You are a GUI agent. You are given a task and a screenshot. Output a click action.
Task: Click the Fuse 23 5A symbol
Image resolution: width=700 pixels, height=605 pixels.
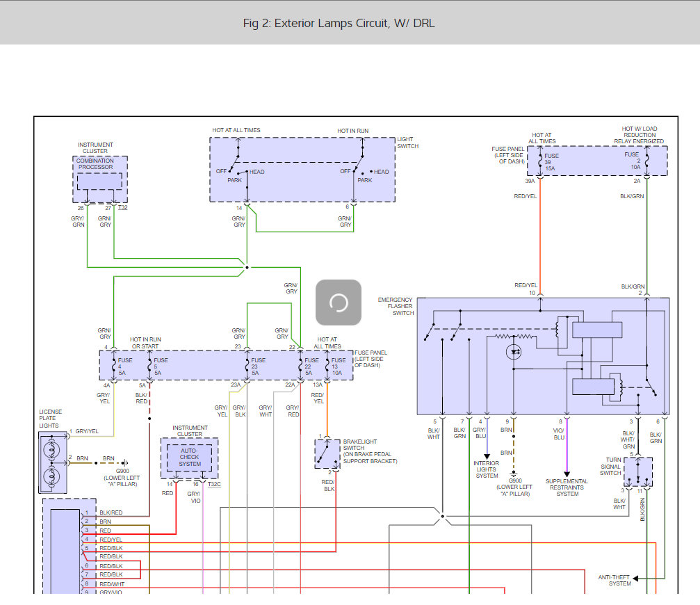pos(247,365)
